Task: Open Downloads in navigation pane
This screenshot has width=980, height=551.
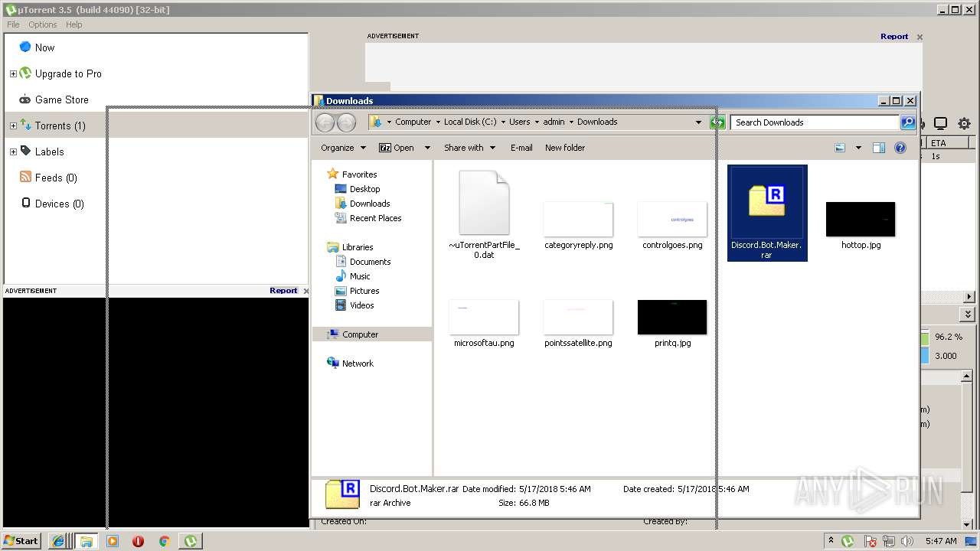Action: pyautogui.click(x=363, y=204)
